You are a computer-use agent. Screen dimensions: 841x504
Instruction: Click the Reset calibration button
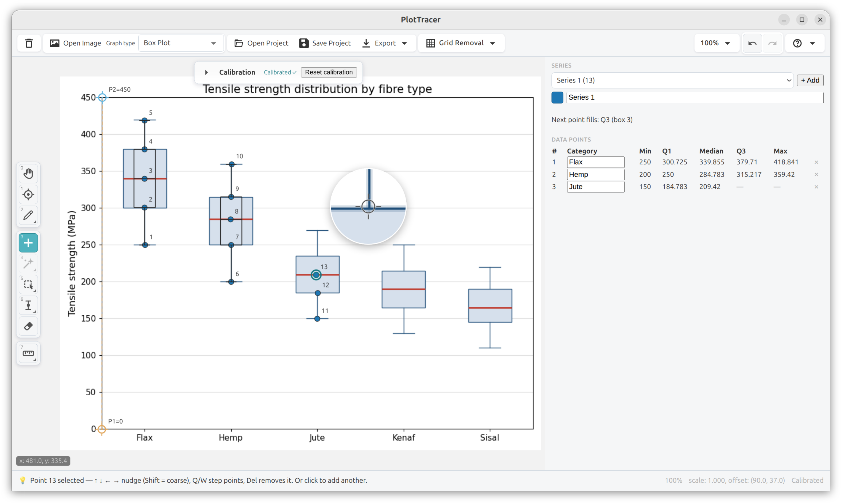[x=329, y=72]
